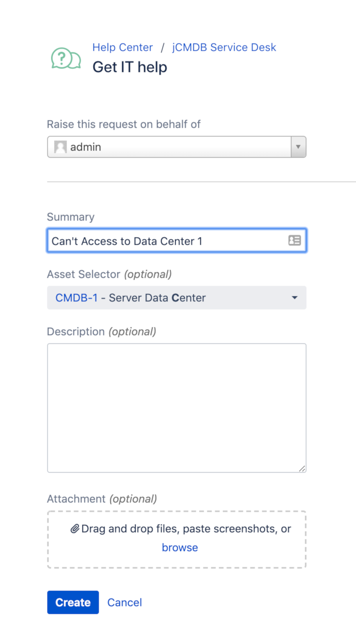Image resolution: width=356 pixels, height=644 pixels.
Task: Click the attachment drop zone
Action: tap(177, 539)
